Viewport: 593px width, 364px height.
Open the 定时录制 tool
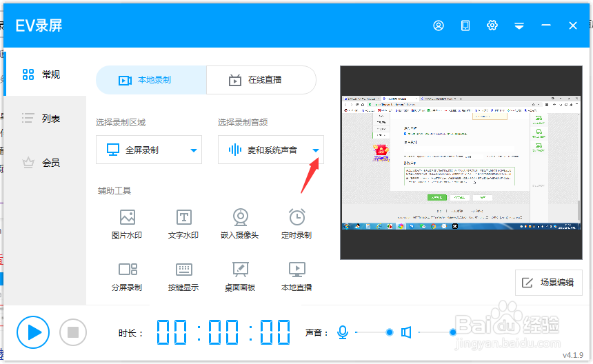point(296,224)
